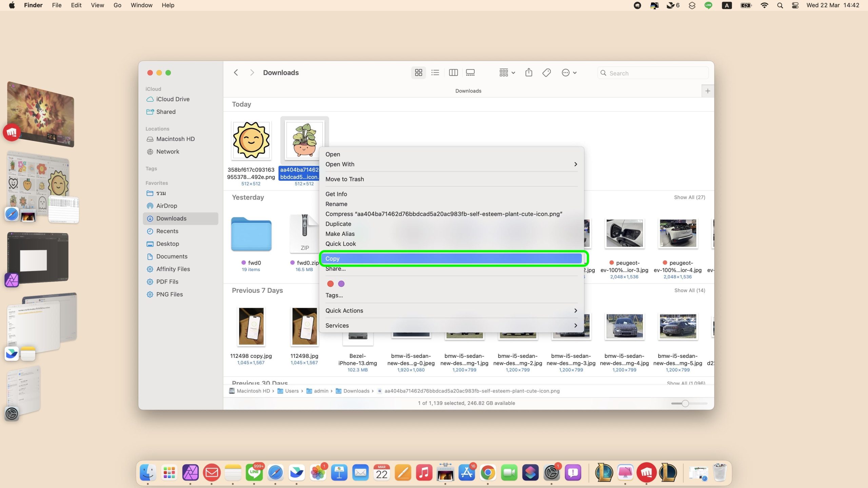Screen dimensions: 868x488
Task: Open the Group By dropdown
Action: coord(507,73)
